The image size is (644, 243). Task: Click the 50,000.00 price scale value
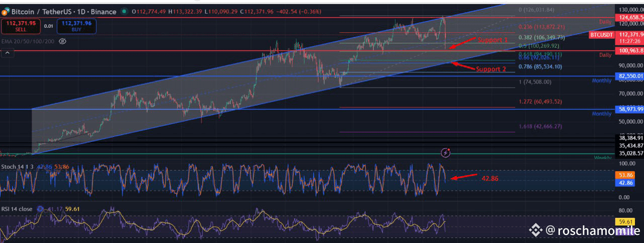click(630, 122)
